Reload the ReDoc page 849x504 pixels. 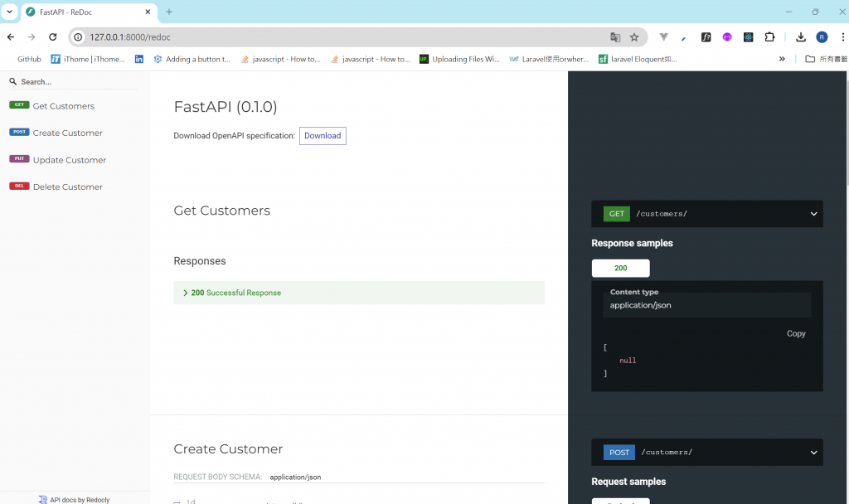tap(52, 36)
